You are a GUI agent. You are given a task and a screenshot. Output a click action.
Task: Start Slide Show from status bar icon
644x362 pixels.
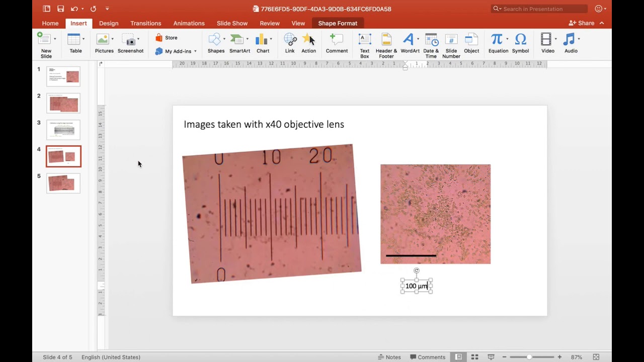pyautogui.click(x=491, y=357)
